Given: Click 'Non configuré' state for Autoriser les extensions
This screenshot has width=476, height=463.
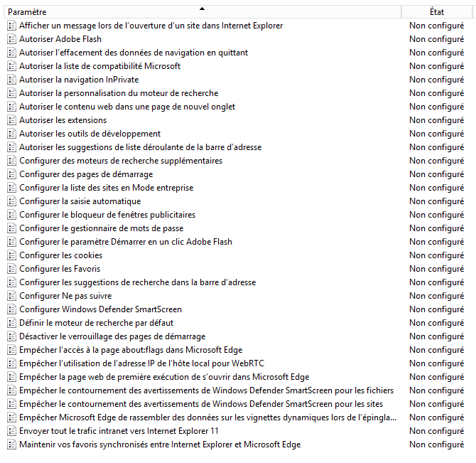Looking at the screenshot, I should click(436, 120).
